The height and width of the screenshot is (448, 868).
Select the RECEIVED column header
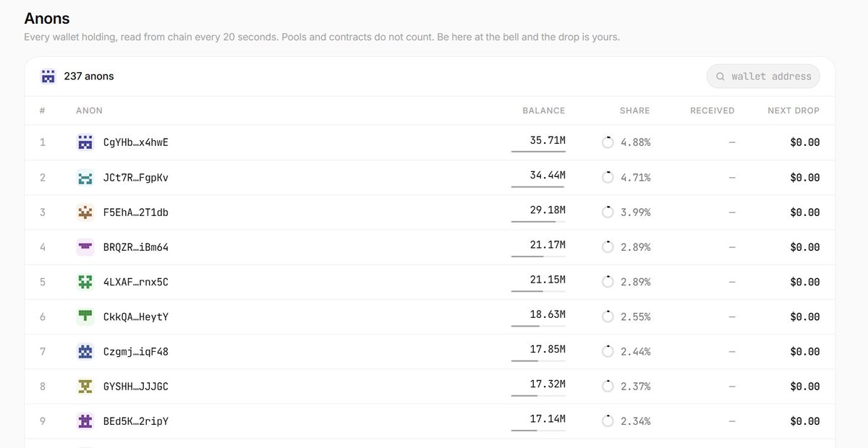click(712, 111)
